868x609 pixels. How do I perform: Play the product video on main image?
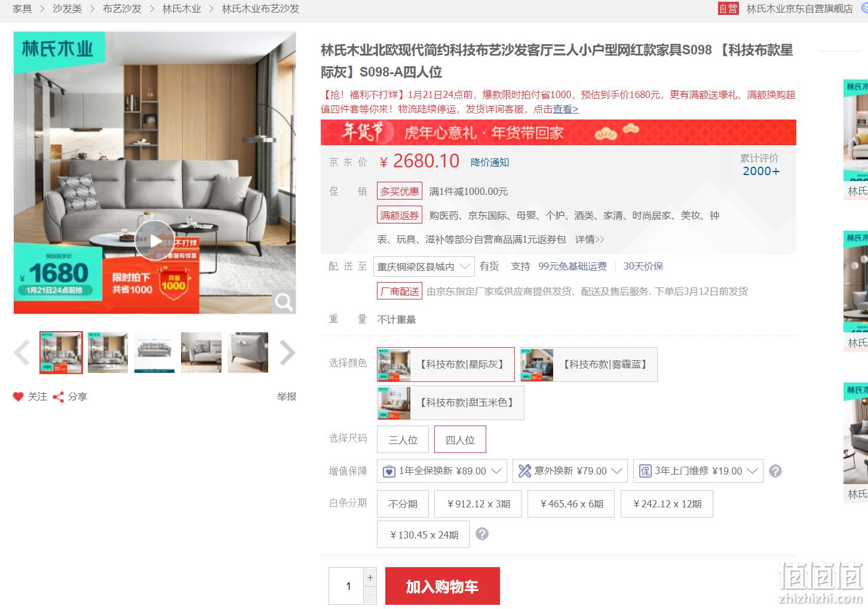tap(155, 240)
